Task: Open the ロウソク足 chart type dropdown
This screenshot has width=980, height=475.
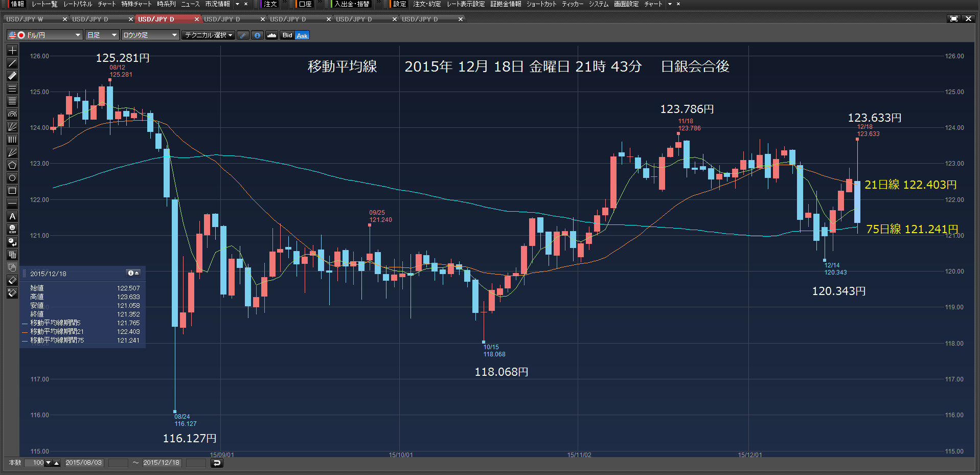Action: [150, 35]
